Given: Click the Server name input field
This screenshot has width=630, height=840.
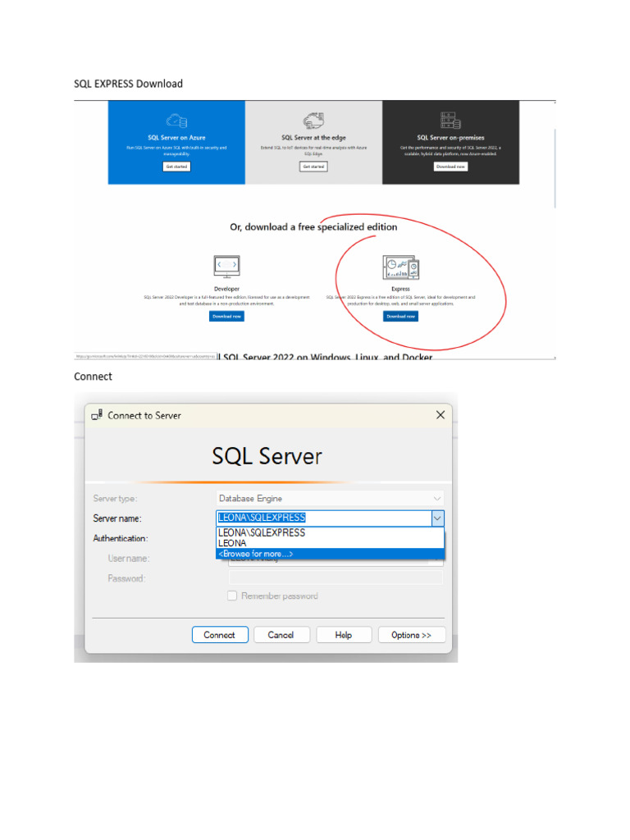Looking at the screenshot, I should tap(324, 518).
